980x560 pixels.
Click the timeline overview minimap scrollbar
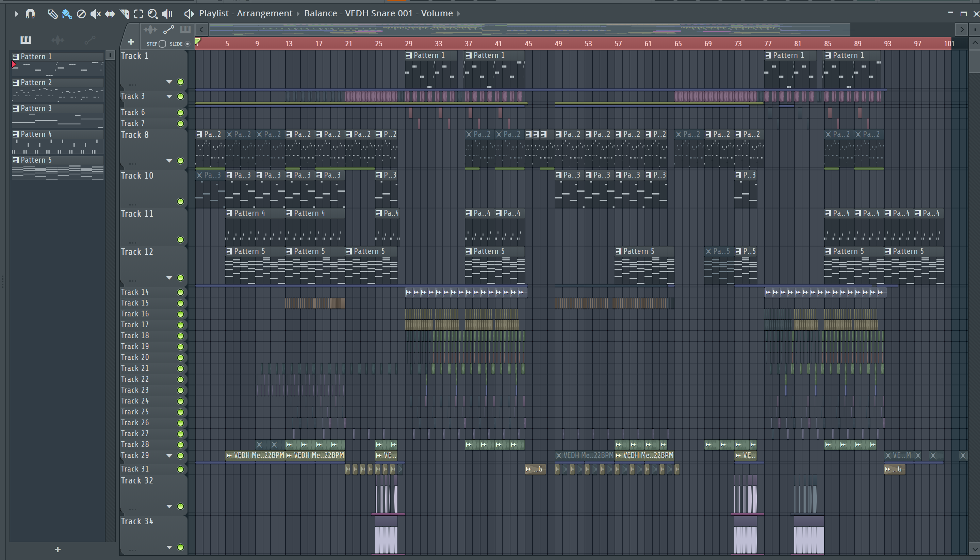(529, 30)
